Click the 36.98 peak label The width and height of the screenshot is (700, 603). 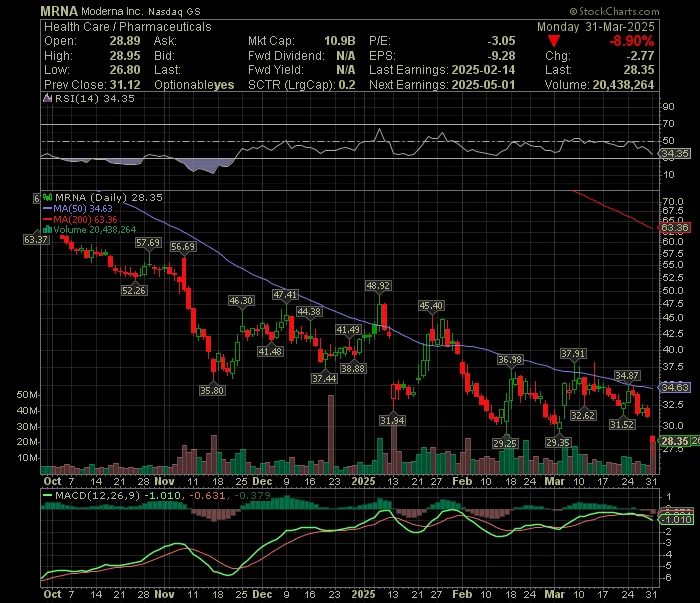click(510, 360)
